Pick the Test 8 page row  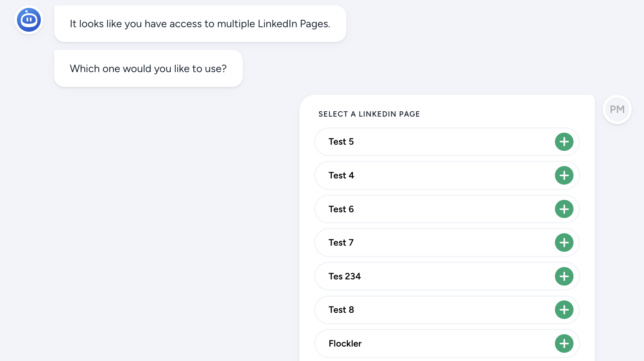click(x=447, y=310)
